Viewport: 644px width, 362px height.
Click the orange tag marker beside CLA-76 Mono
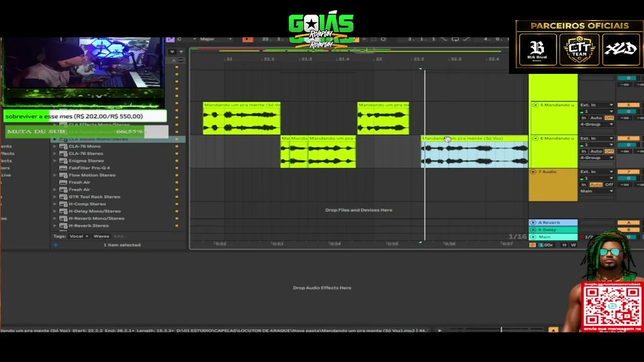[x=177, y=146]
